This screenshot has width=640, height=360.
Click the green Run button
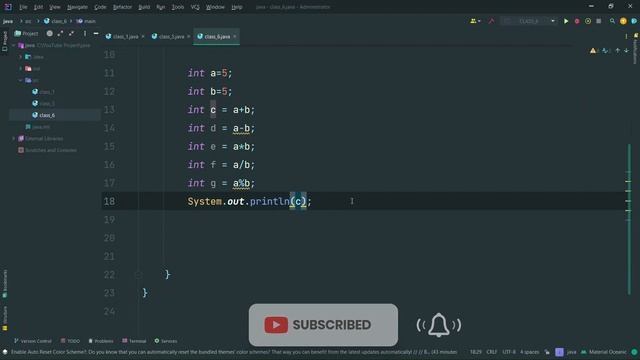pyautogui.click(x=566, y=21)
